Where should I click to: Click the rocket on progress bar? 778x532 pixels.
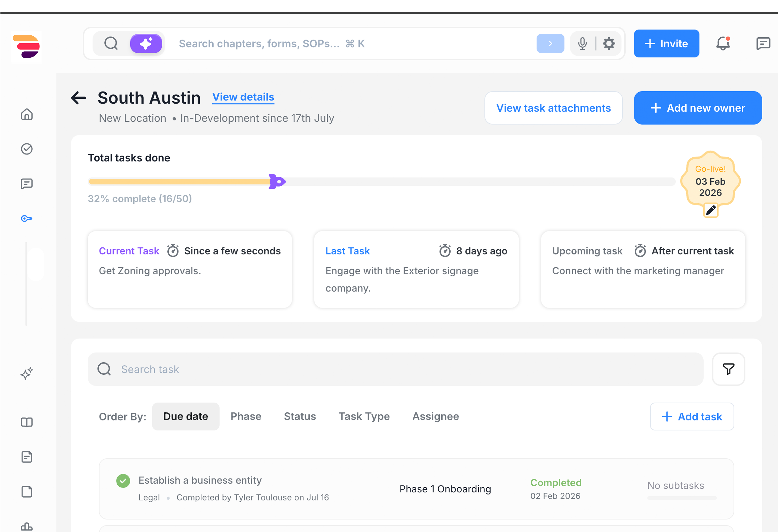coord(277,182)
